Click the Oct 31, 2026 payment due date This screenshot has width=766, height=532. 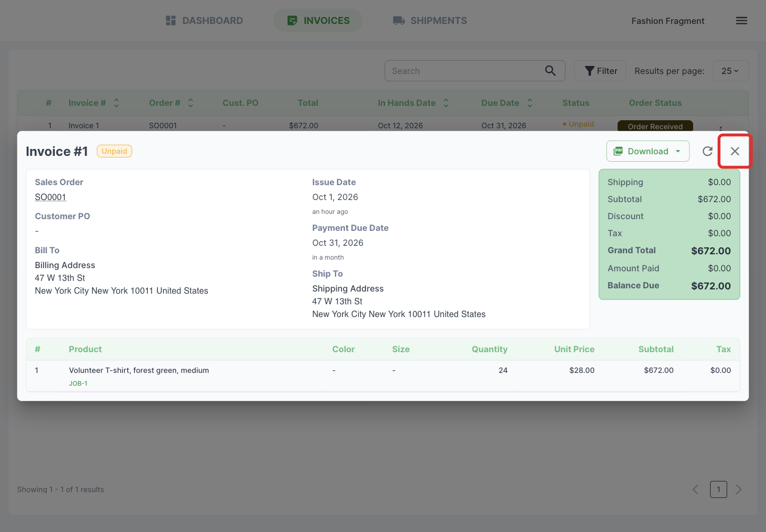[338, 243]
